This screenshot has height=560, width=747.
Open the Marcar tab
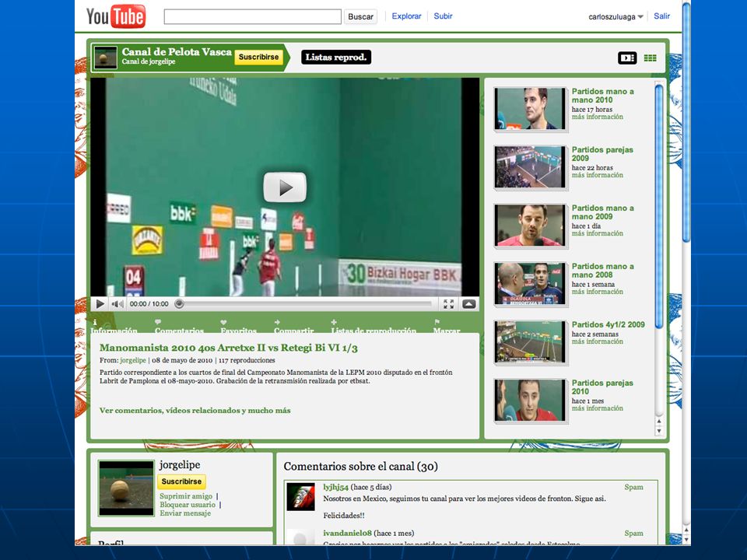coord(447,327)
